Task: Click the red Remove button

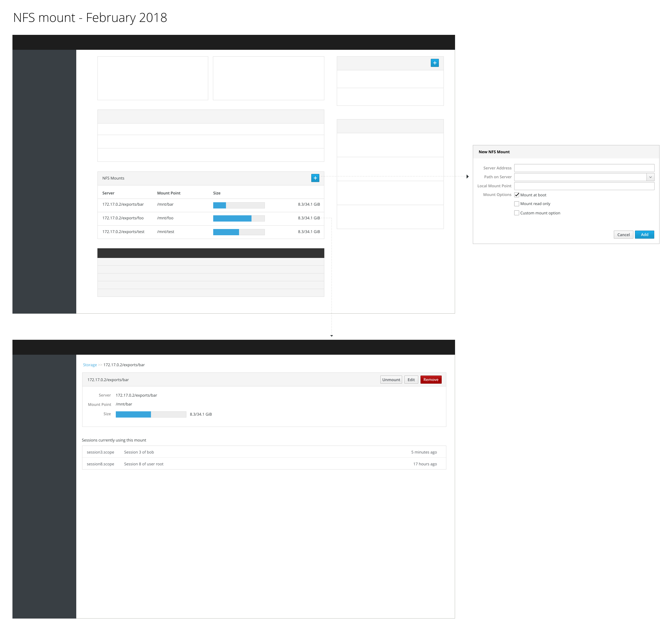Action: point(431,380)
